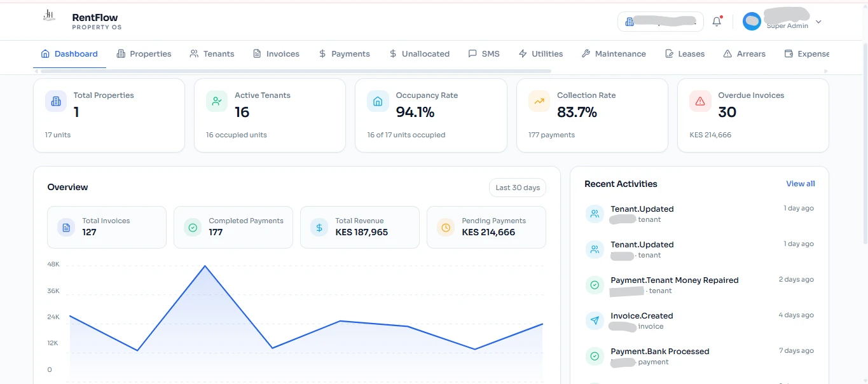Click the Overdue Invoices count 30
This screenshot has height=384, width=868.
[727, 113]
